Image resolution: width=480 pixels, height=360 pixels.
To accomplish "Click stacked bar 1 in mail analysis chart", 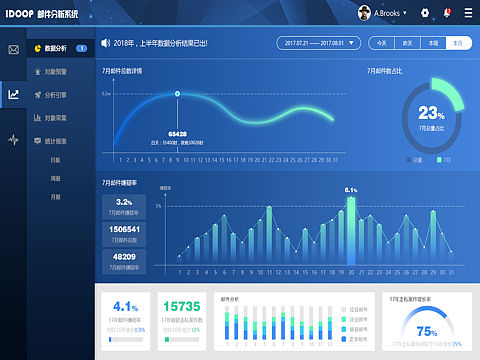I will click(227, 323).
